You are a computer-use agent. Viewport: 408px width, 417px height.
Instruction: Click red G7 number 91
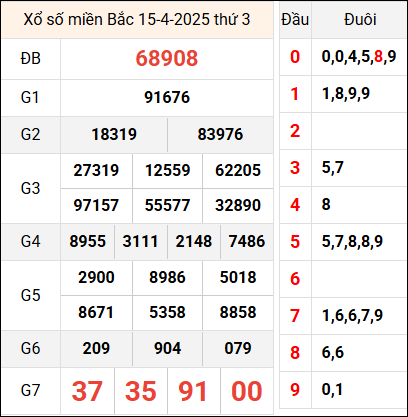193,391
